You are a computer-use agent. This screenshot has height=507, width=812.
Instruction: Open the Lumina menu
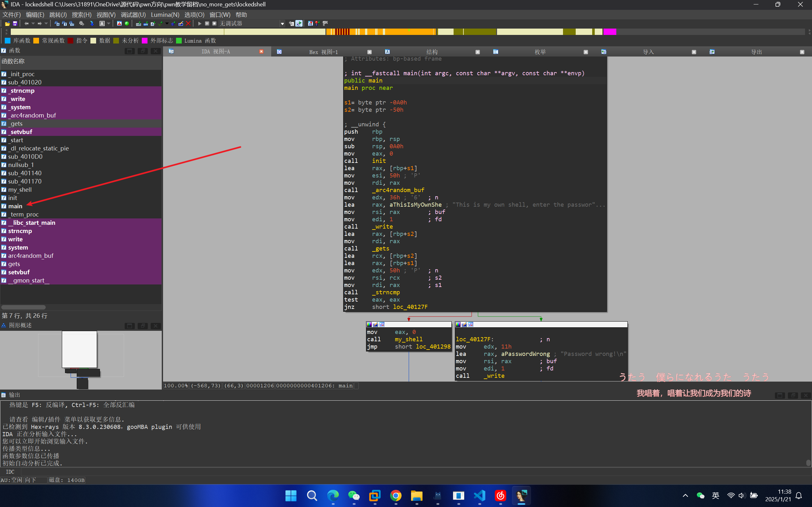pos(165,15)
